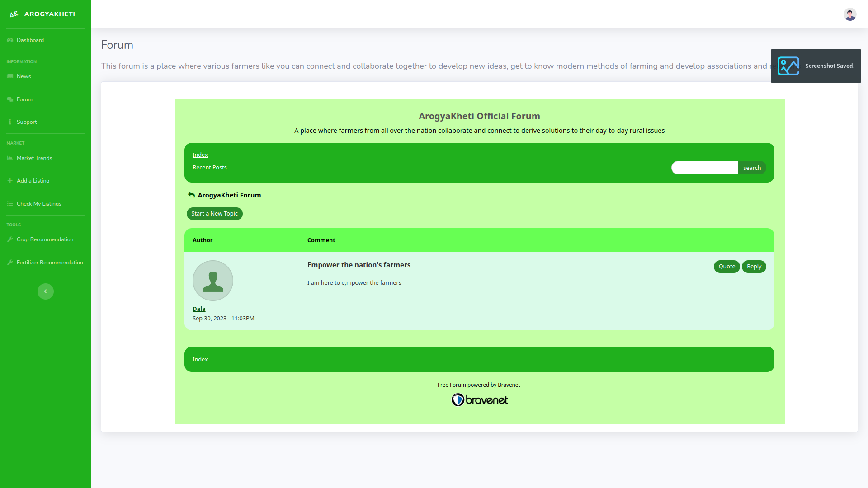This screenshot has height=488, width=868.
Task: Reply to the Empower farmers post
Action: coord(754,267)
